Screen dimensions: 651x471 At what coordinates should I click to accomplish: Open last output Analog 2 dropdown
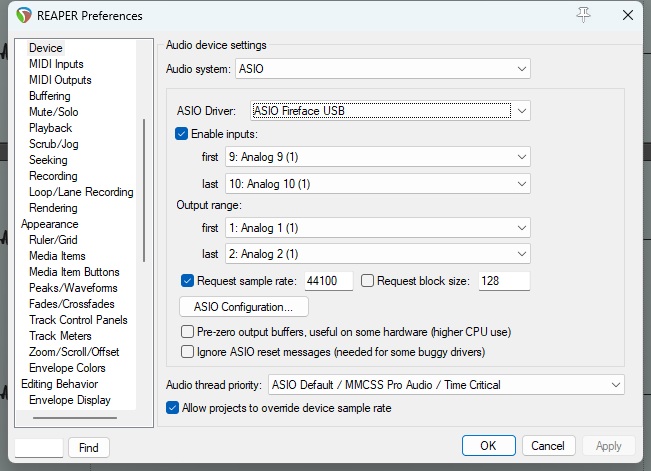[383, 253]
